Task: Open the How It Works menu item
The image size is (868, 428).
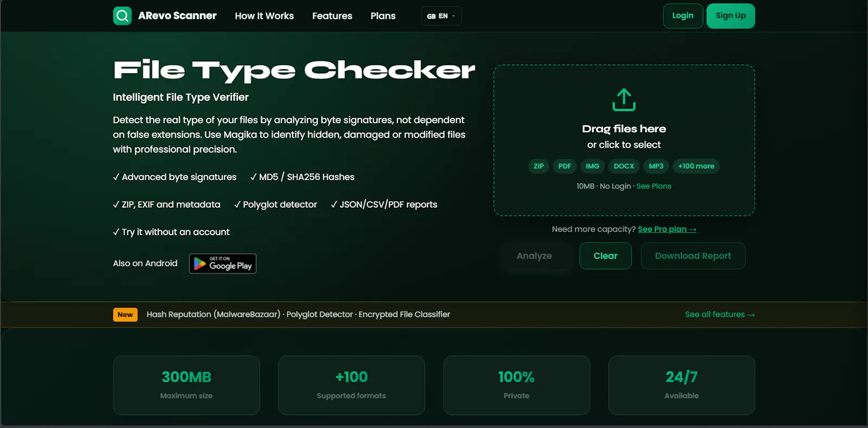Action: click(264, 16)
